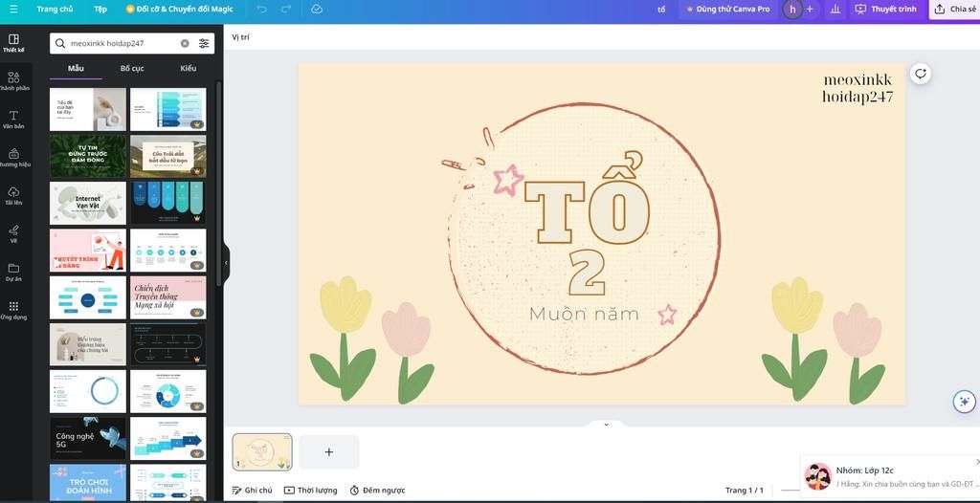Choose the 'Chiến dịch Truyền thông Mạng xã hội' template

pyautogui.click(x=168, y=297)
